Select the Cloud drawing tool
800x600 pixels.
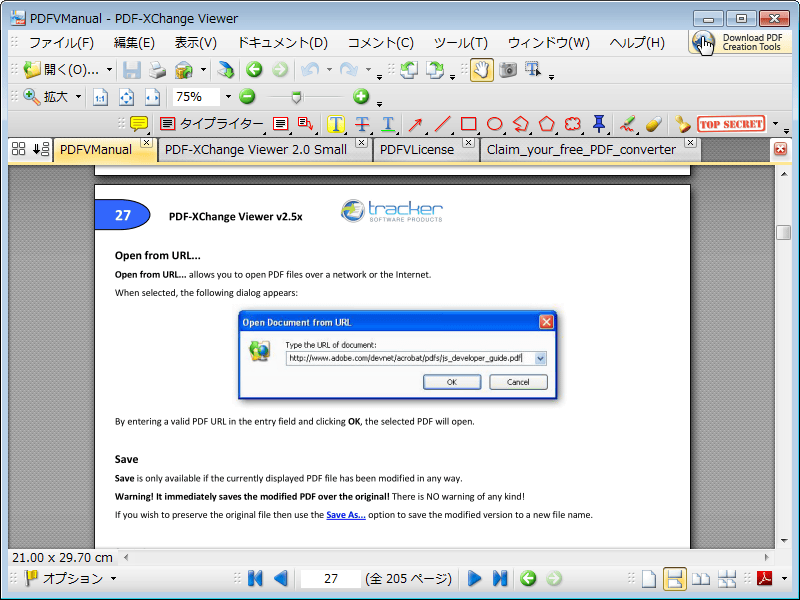tap(572, 124)
